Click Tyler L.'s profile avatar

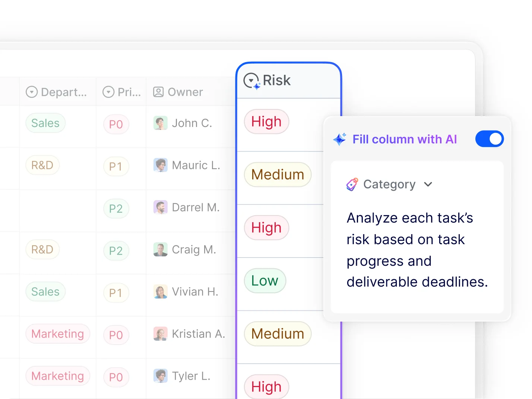pyautogui.click(x=160, y=376)
